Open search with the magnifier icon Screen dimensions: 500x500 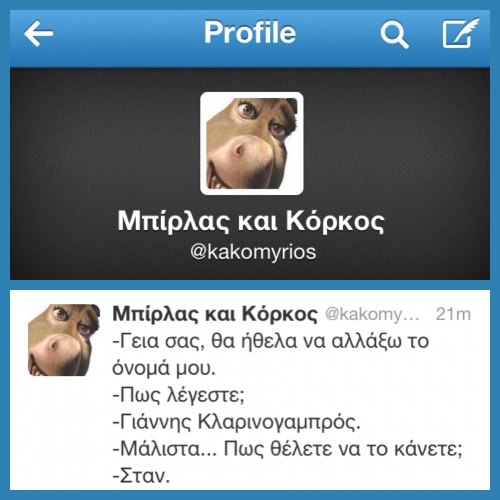coord(394,34)
